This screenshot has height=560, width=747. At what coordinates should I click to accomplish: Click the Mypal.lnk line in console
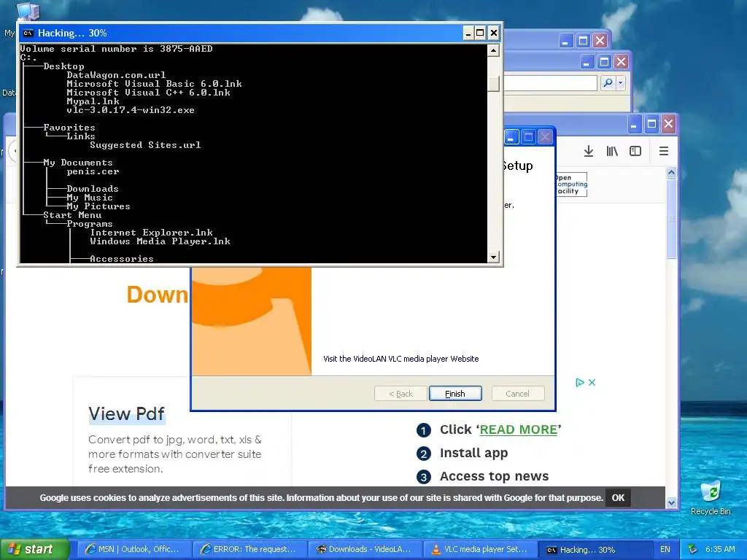[93, 101]
